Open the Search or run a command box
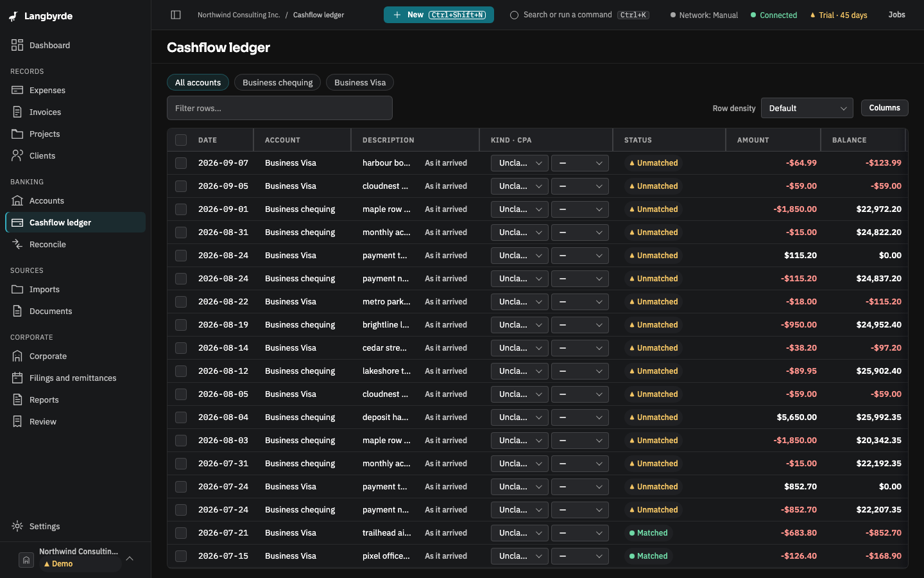Image resolution: width=924 pixels, height=578 pixels. [x=579, y=15]
